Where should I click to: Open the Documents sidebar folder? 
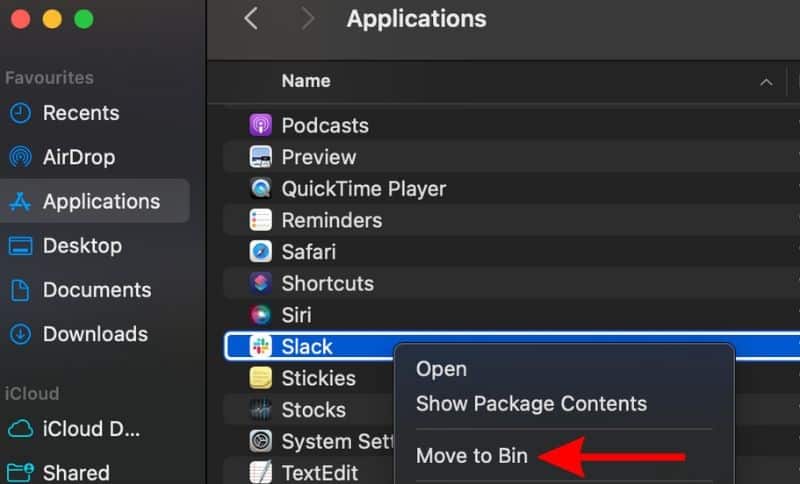(96, 290)
